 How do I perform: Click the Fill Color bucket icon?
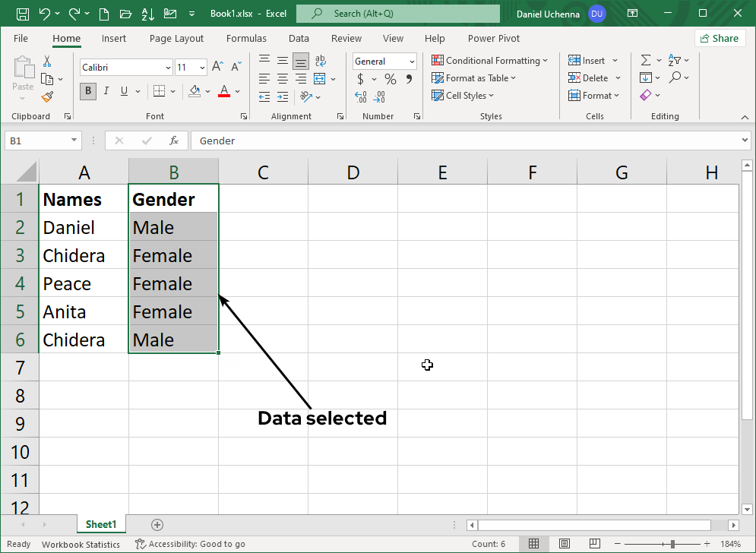[x=196, y=91]
